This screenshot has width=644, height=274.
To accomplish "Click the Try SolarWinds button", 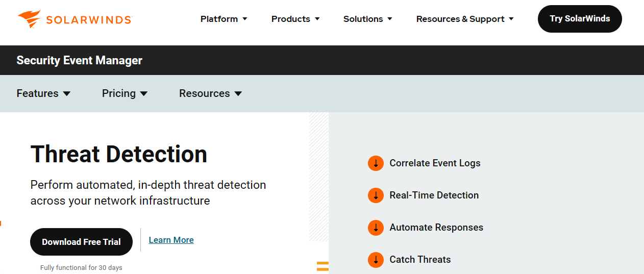I will click(x=580, y=19).
